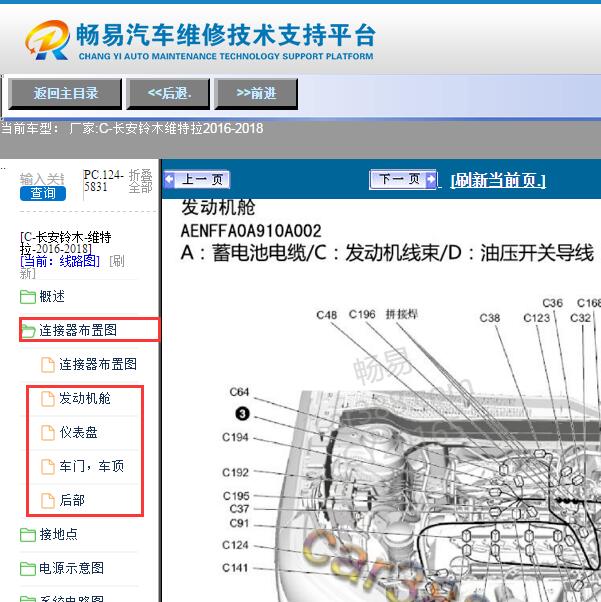This screenshot has width=601, height=602.
Task: Click connector label C38 in diagram
Action: tap(490, 318)
